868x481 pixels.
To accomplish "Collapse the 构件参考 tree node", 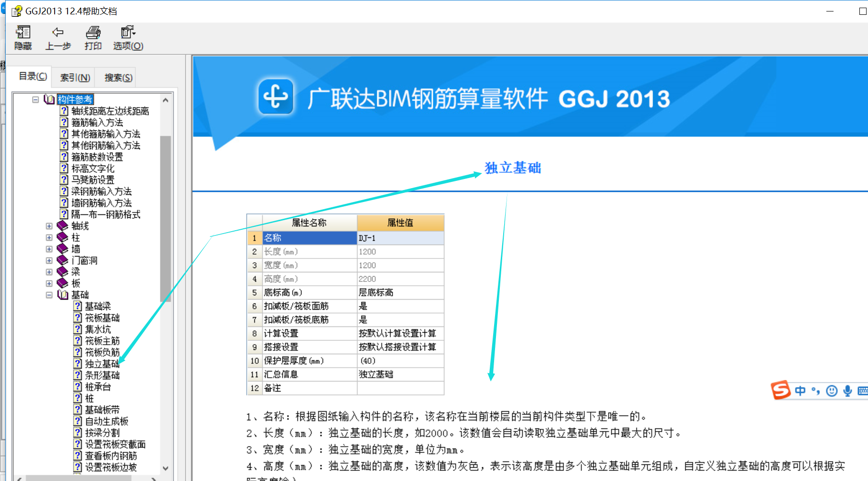I will [x=35, y=100].
